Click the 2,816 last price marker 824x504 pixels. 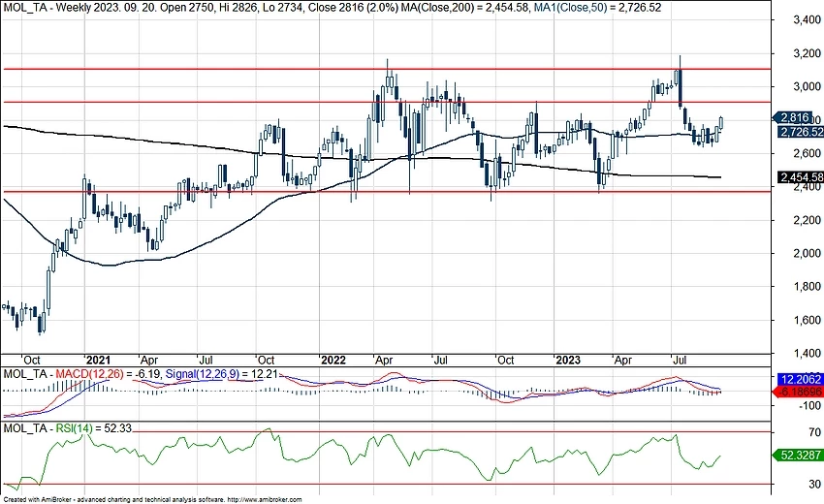(x=794, y=117)
